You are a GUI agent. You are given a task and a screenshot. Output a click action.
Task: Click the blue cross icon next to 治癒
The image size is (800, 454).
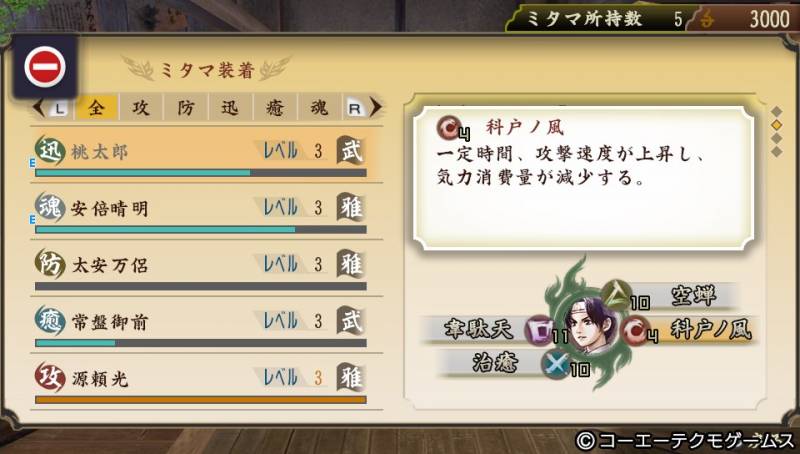pos(556,364)
